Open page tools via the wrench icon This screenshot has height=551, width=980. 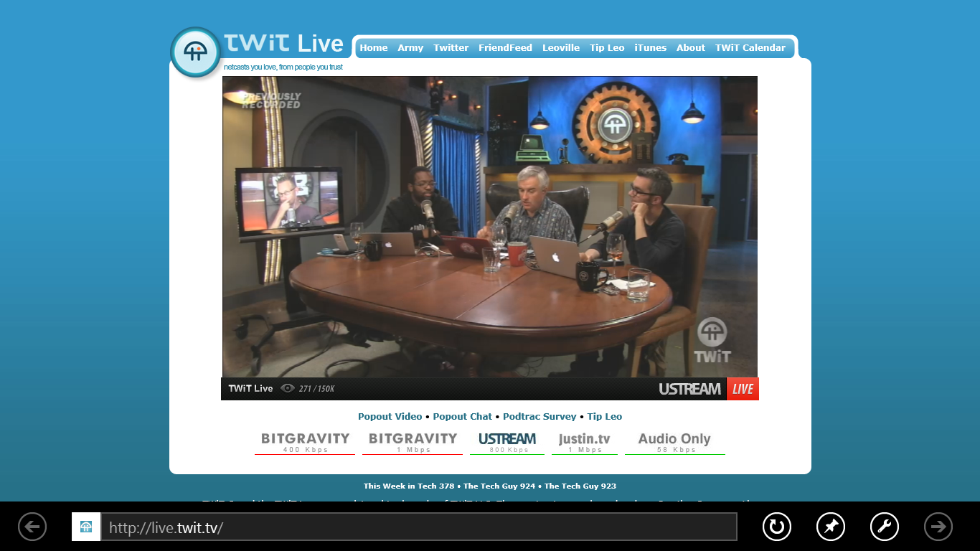coord(884,527)
